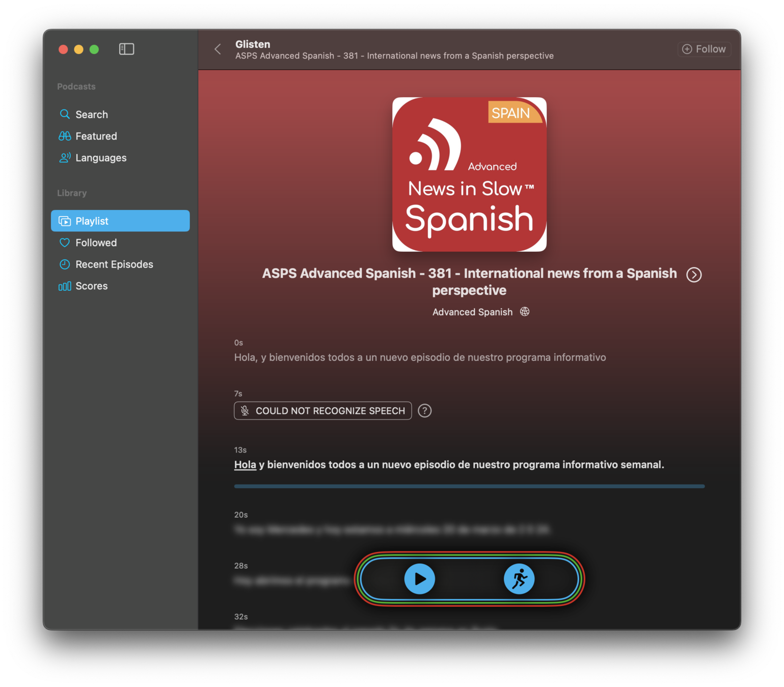
Task: Click the magnifying glass Search icon
Action: click(x=65, y=114)
